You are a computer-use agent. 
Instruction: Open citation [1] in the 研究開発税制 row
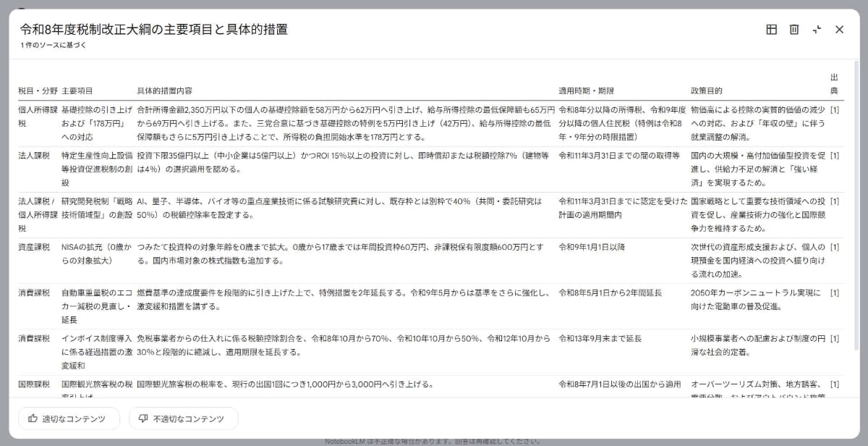[x=835, y=201]
